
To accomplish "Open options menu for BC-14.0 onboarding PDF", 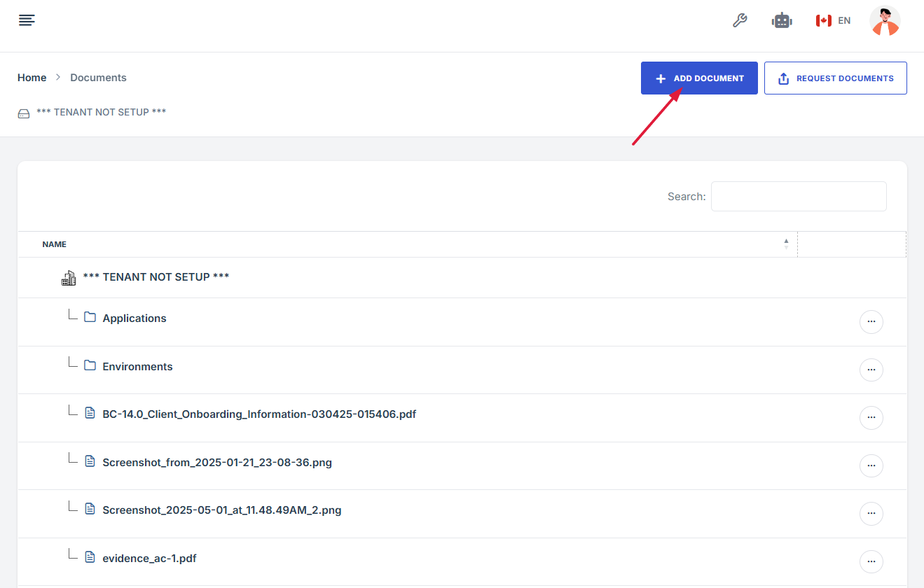I will pos(871,418).
